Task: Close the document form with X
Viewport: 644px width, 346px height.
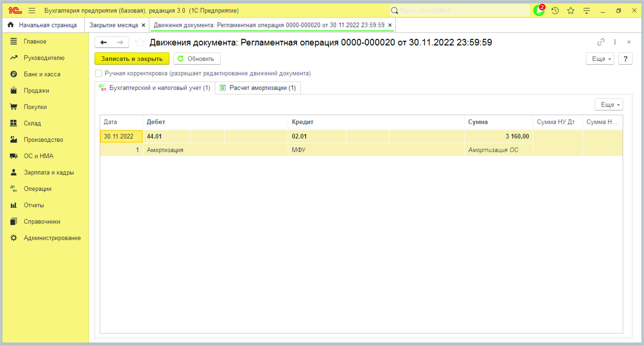Action: click(629, 42)
